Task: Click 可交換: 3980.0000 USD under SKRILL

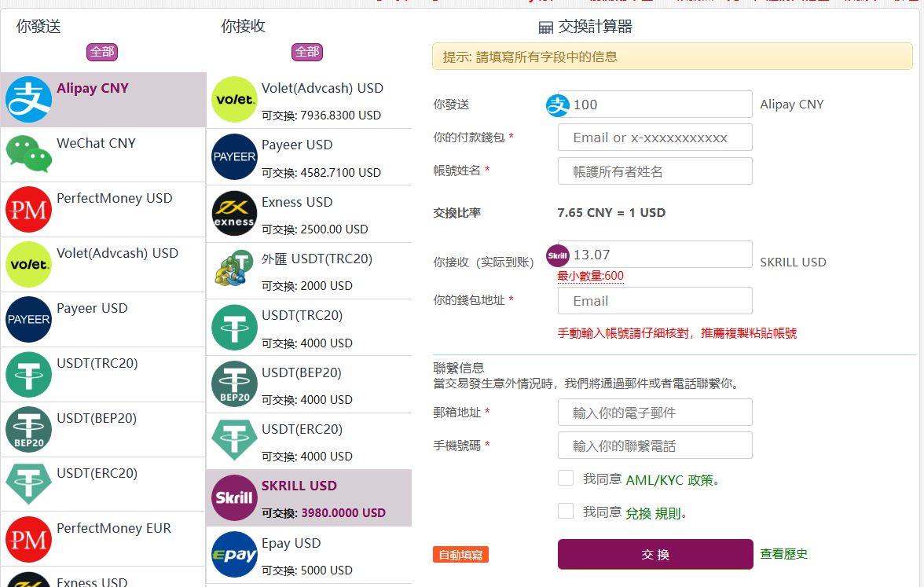Action: [324, 513]
